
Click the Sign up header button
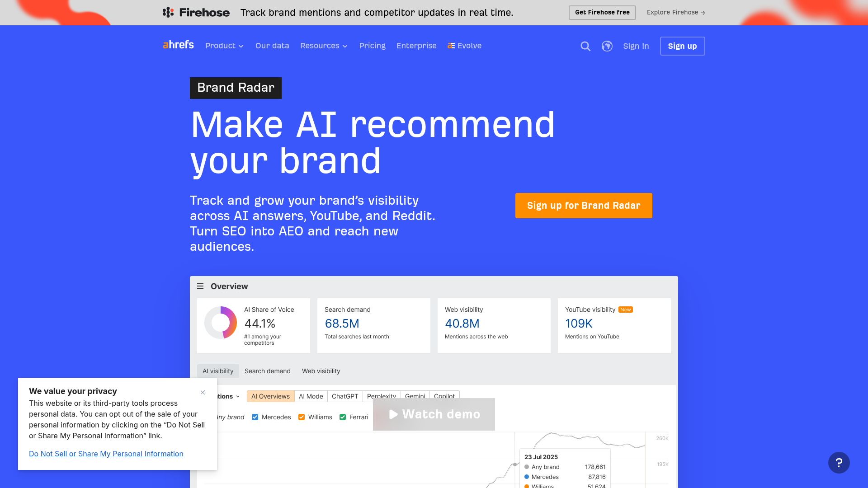[x=682, y=46]
